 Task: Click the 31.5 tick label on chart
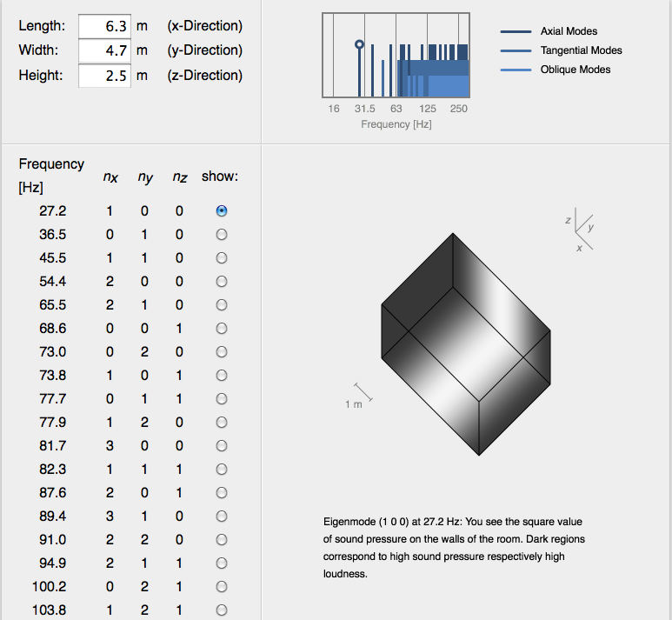tap(365, 109)
